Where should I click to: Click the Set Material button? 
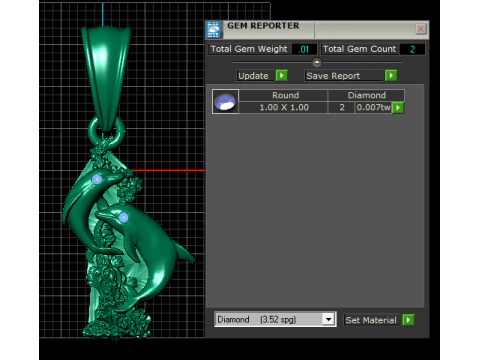point(371,320)
